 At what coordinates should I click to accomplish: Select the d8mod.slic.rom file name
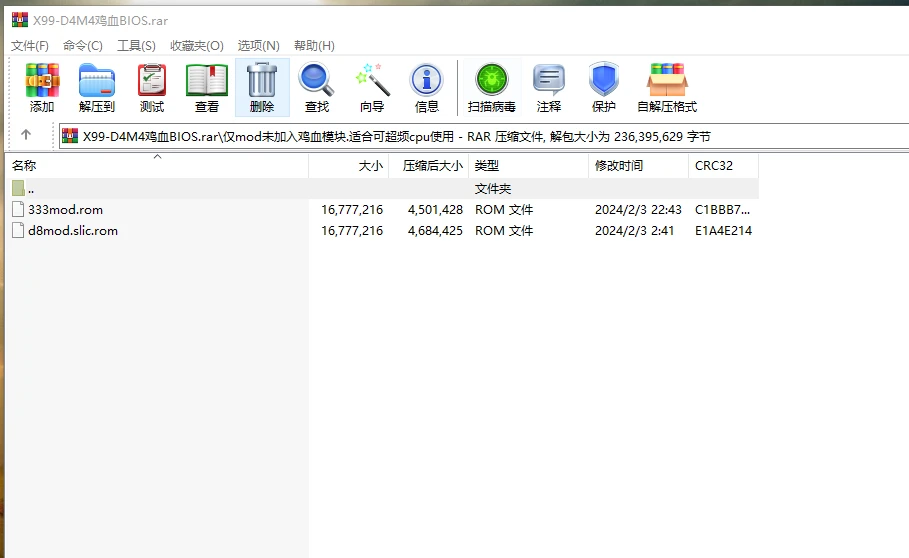(73, 231)
